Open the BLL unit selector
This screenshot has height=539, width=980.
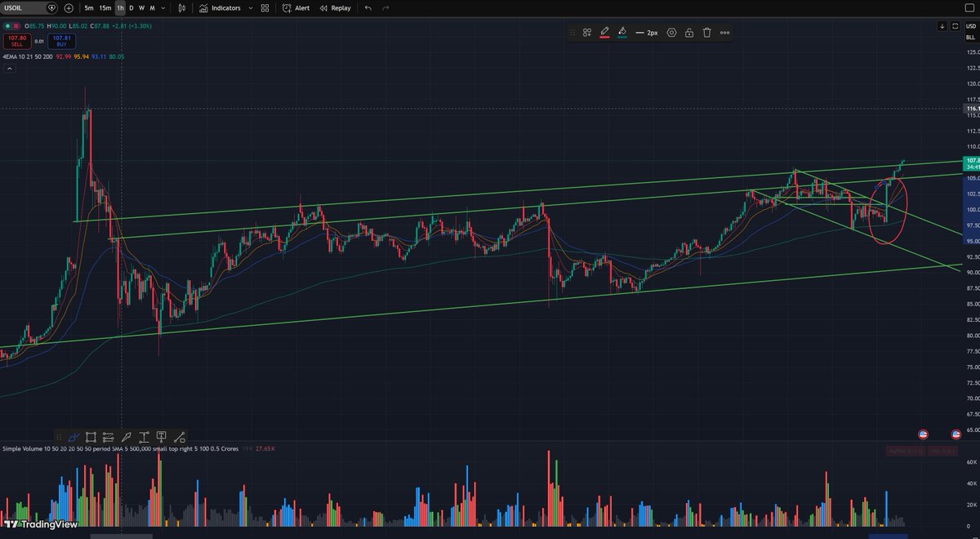971,38
